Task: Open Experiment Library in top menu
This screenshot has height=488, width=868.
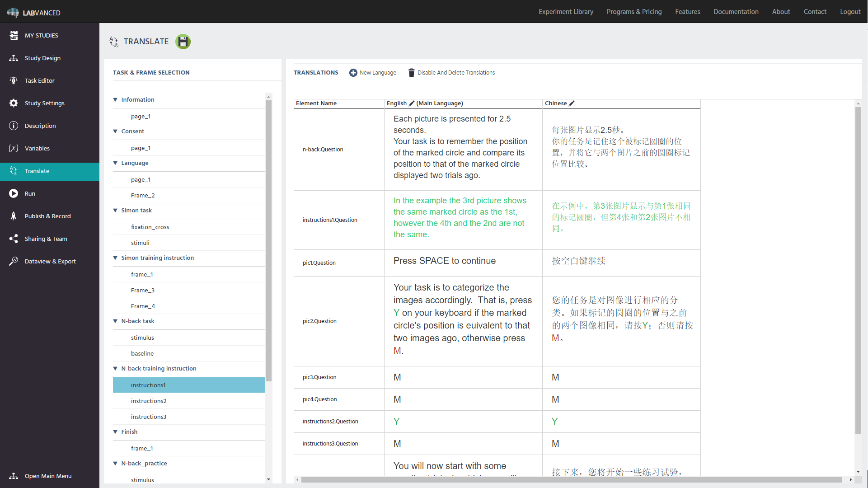Action: (566, 12)
